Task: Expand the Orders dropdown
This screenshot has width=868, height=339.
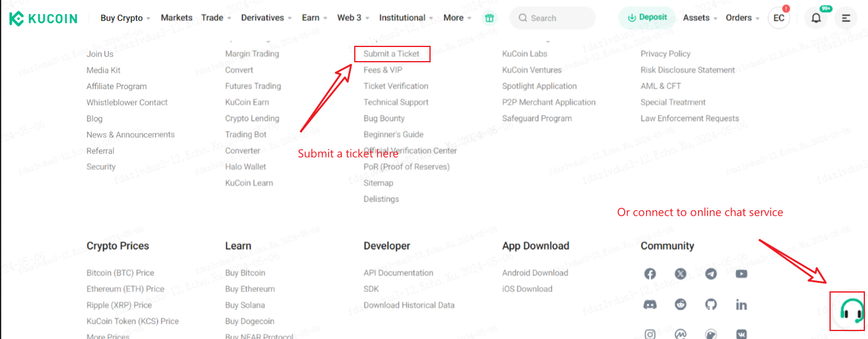Action: click(x=743, y=18)
